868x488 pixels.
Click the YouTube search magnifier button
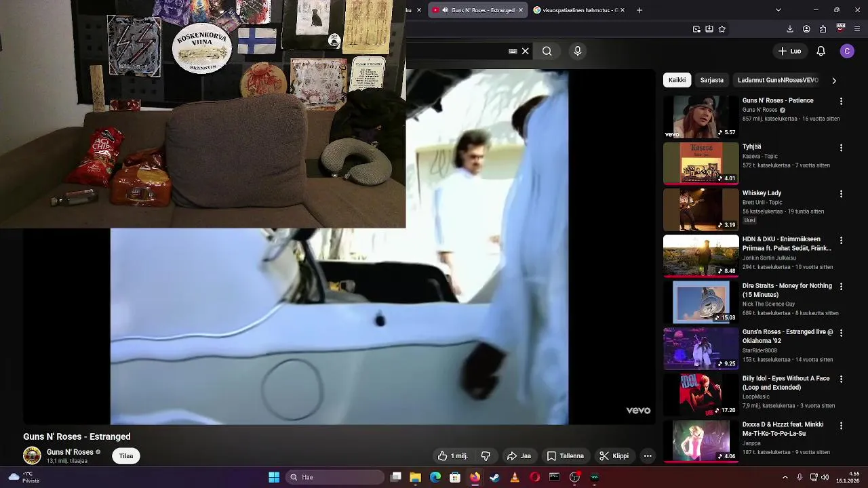tap(547, 51)
